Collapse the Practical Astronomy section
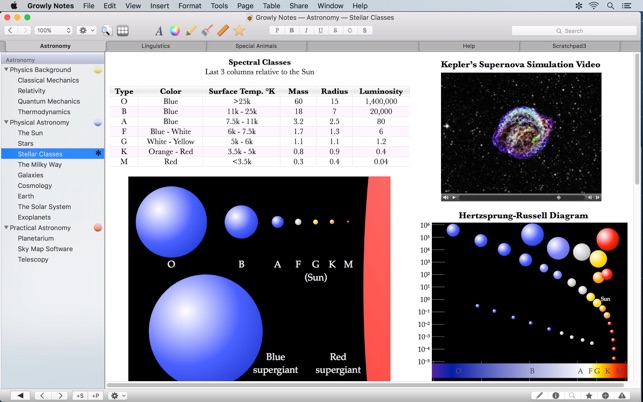Image resolution: width=643 pixels, height=402 pixels. (x=6, y=228)
